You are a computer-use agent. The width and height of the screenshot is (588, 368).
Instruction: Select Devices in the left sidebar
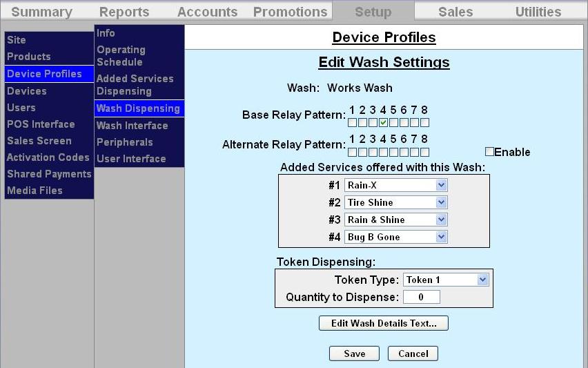pyautogui.click(x=27, y=91)
